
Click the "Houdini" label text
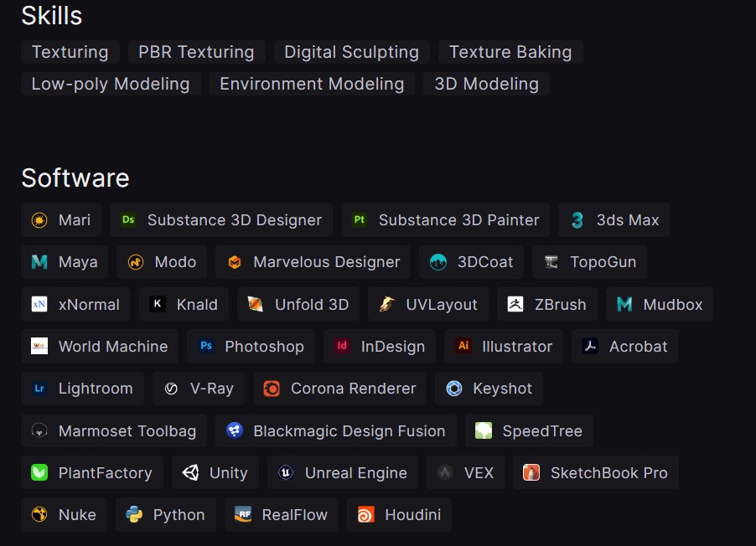[x=412, y=515]
